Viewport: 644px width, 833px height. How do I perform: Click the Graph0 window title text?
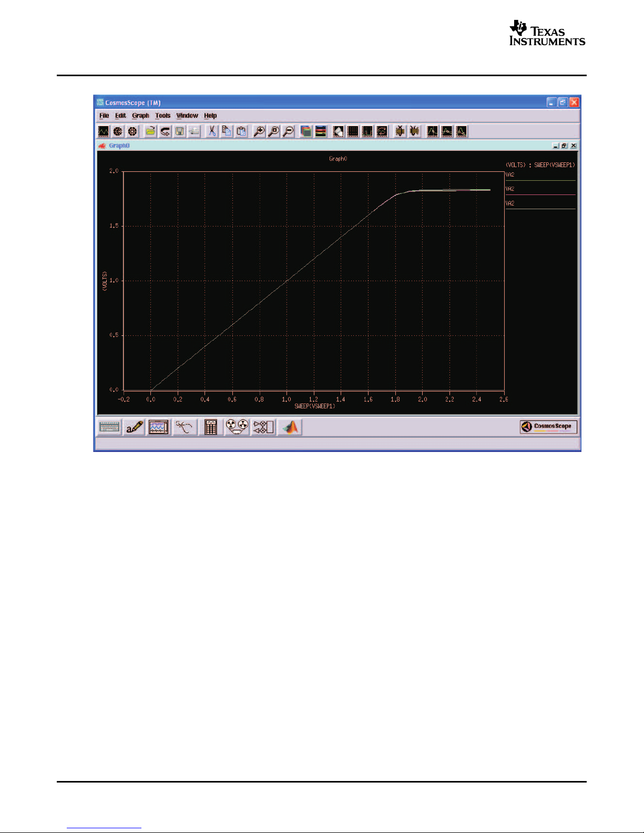(119, 146)
